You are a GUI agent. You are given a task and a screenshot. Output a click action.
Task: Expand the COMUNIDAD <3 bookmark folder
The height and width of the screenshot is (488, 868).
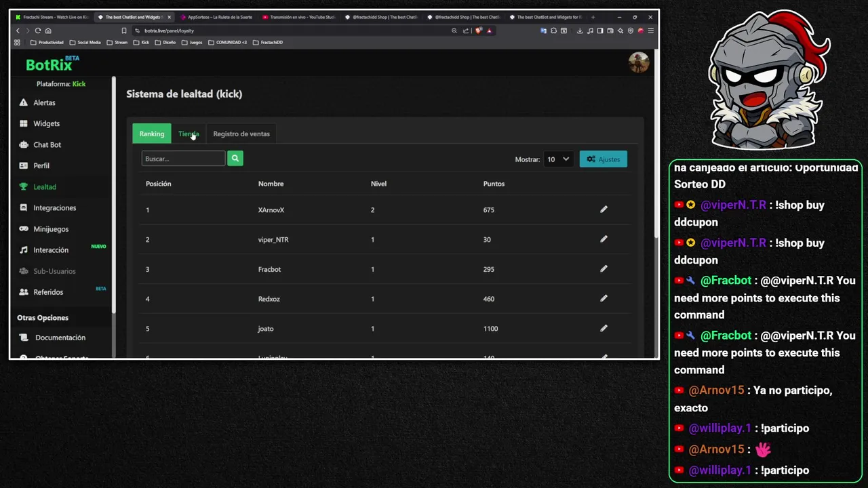[227, 42]
